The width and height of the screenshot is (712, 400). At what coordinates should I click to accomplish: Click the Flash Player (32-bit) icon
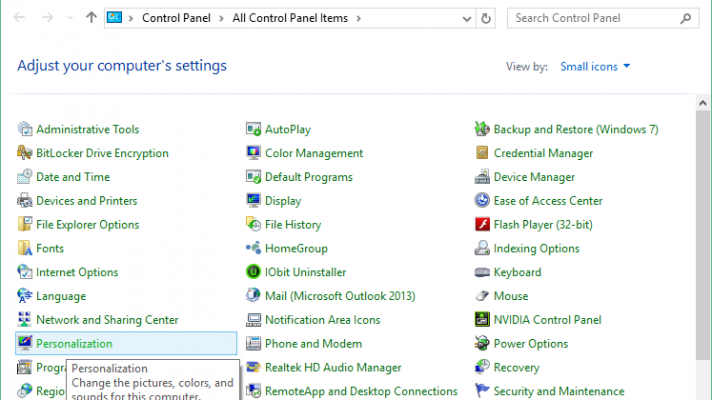pyautogui.click(x=483, y=224)
